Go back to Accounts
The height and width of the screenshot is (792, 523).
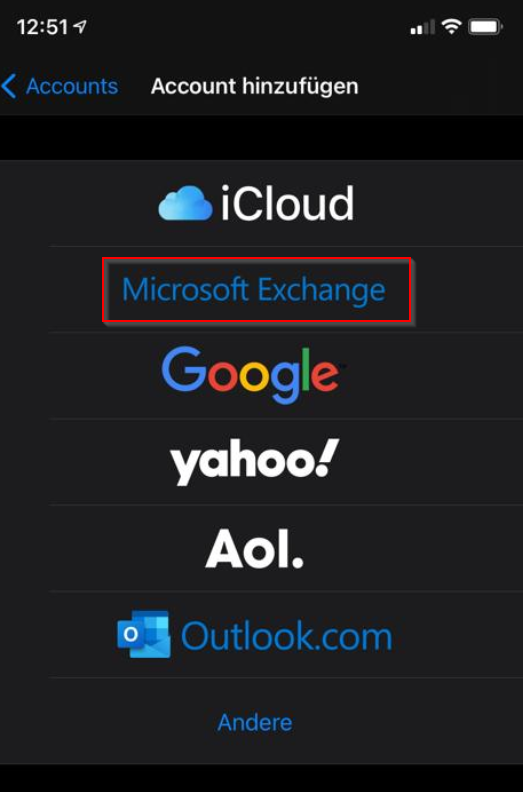[x=72, y=86]
